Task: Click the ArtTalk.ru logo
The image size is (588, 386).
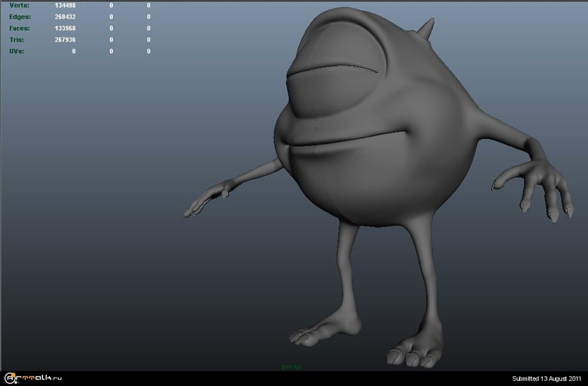Action: (x=32, y=378)
